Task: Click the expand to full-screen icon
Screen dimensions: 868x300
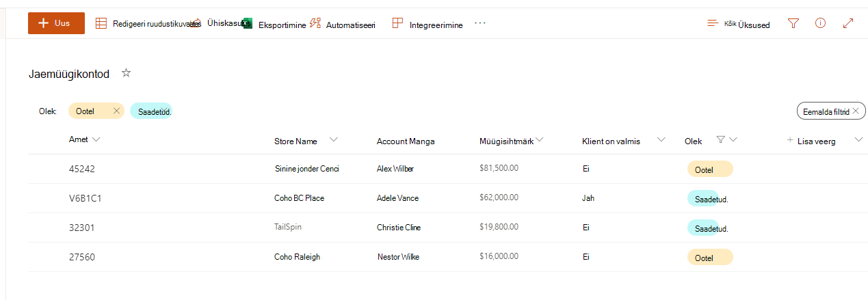Action: click(x=848, y=23)
